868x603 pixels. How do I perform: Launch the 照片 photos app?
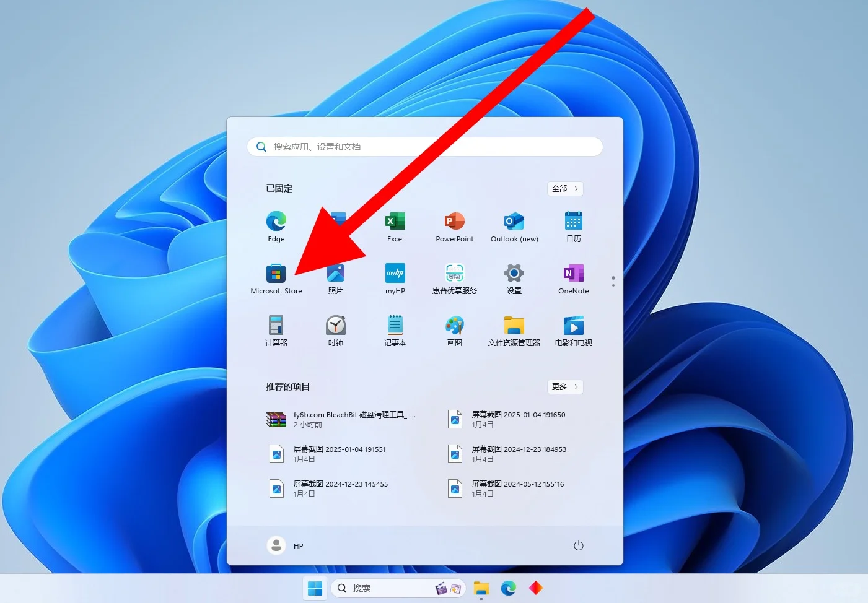coord(336,279)
